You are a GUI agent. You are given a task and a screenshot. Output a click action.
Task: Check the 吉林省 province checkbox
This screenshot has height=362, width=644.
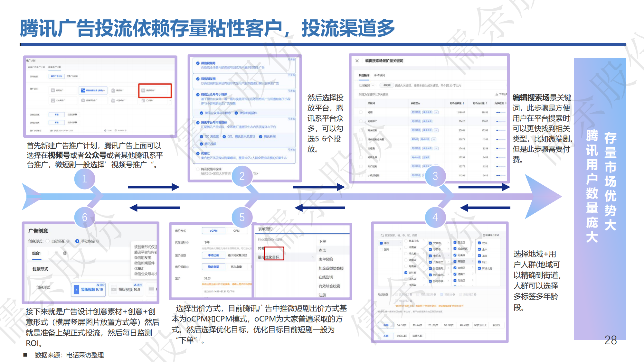tap(406, 273)
